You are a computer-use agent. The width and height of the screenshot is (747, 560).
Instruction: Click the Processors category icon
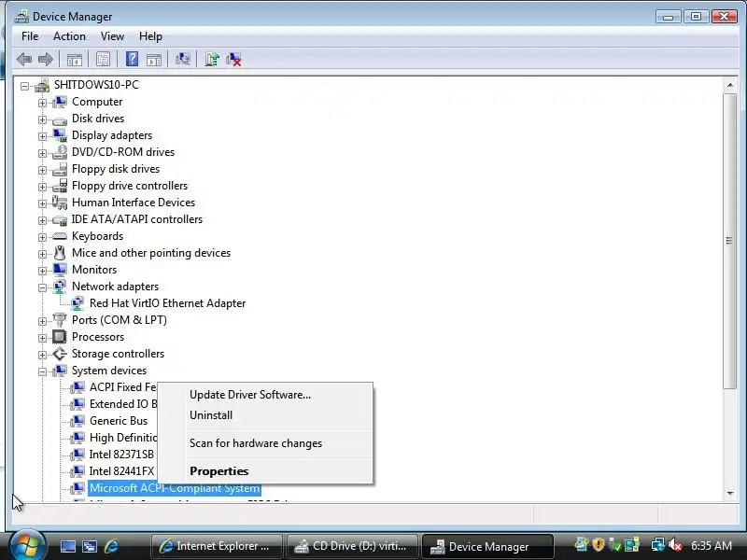tap(60, 337)
